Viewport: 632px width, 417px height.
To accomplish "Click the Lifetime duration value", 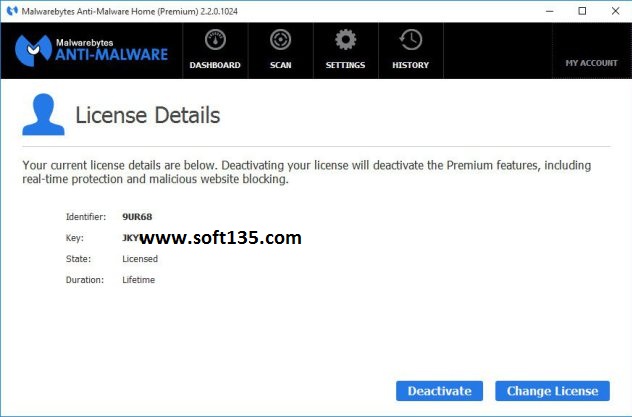I will [x=138, y=280].
